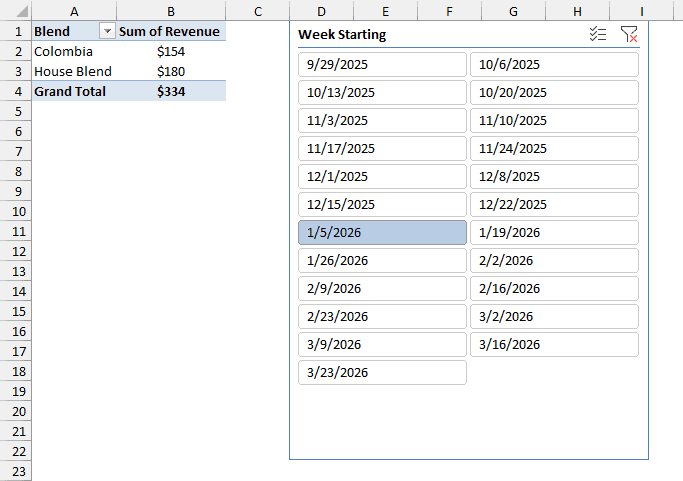Click the Week Starting slicer title
683x481 pixels.
(342, 34)
